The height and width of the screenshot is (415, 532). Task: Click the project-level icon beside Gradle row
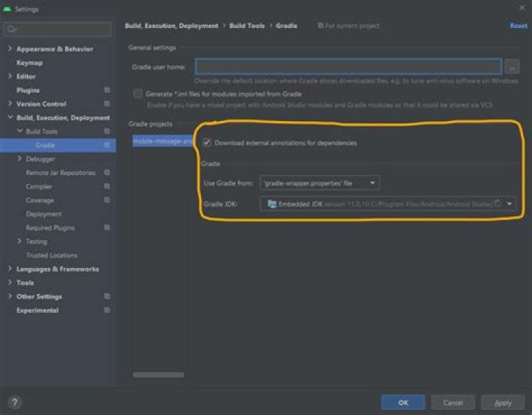(107, 145)
